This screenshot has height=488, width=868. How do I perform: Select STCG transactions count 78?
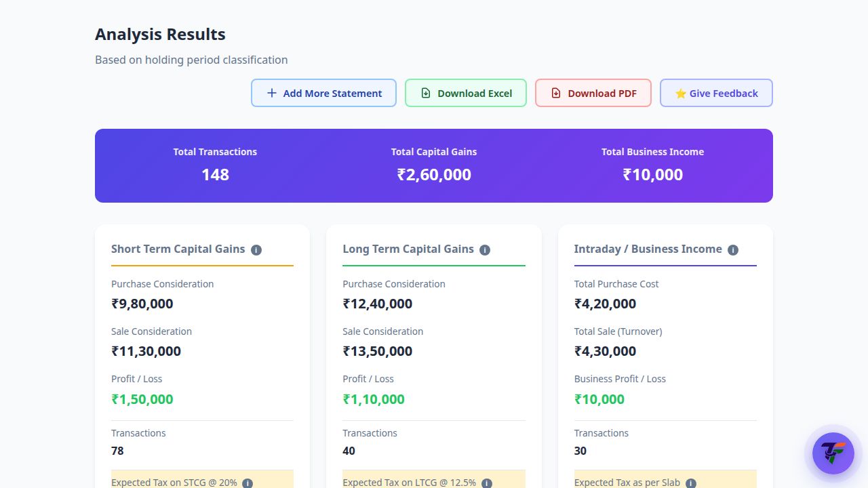point(117,451)
